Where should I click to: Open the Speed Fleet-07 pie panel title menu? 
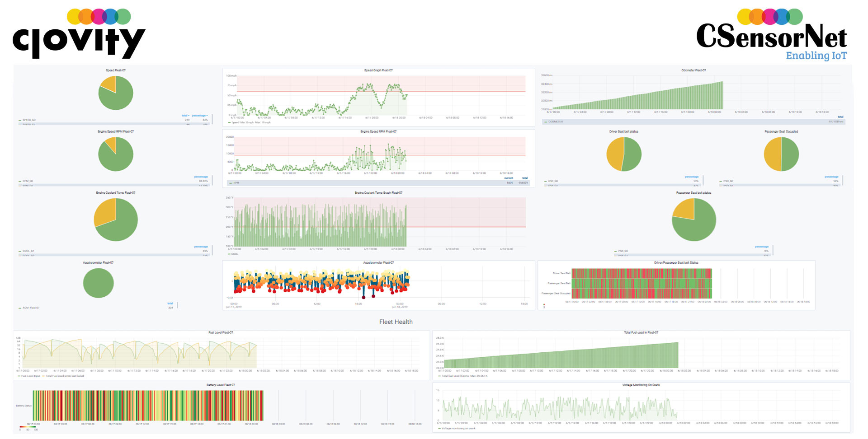point(116,70)
